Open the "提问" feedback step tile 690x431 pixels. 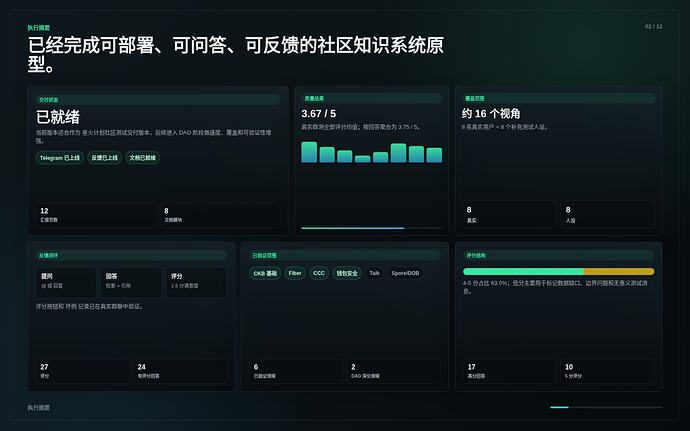coord(66,282)
